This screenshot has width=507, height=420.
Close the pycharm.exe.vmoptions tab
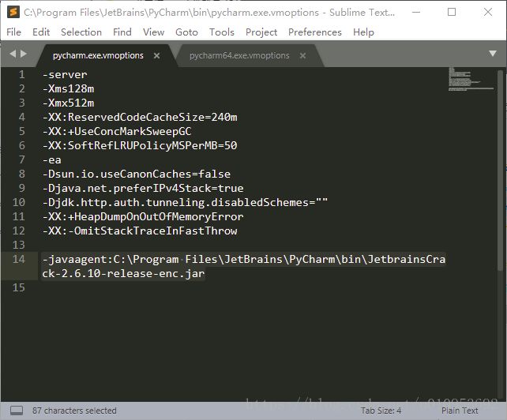[x=157, y=55]
